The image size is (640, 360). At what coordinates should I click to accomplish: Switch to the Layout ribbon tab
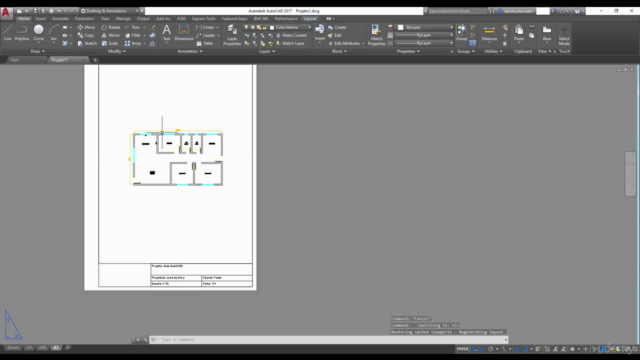click(x=310, y=19)
